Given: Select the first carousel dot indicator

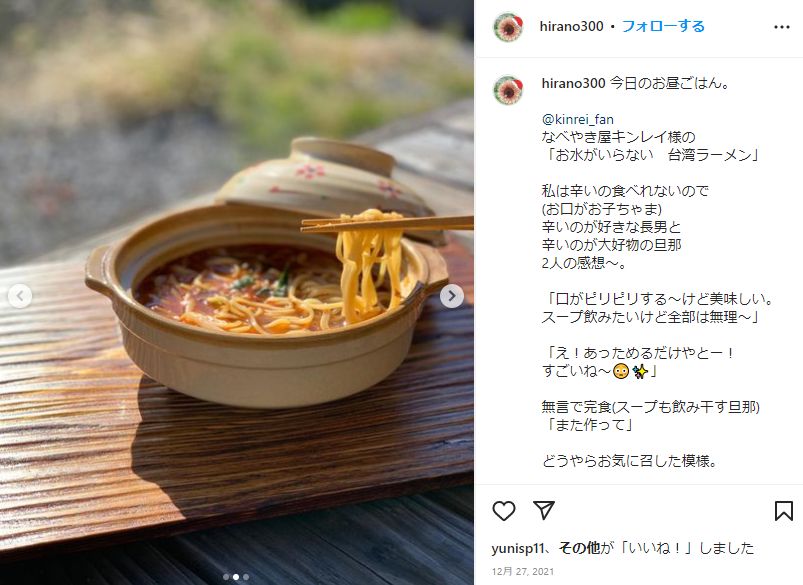Looking at the screenshot, I should 226,577.
